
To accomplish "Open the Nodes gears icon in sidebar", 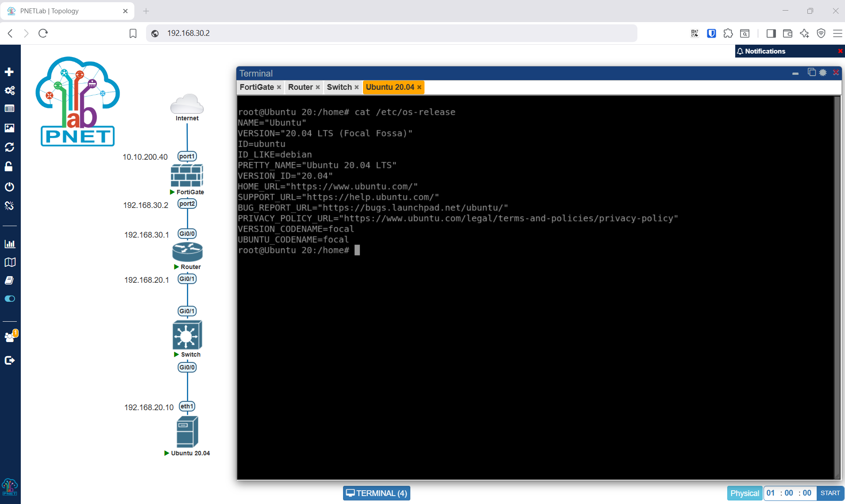I will 9,90.
